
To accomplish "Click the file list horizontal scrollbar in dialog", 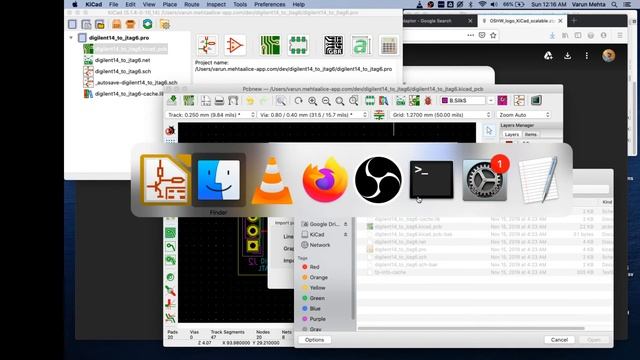I will 471,328.
